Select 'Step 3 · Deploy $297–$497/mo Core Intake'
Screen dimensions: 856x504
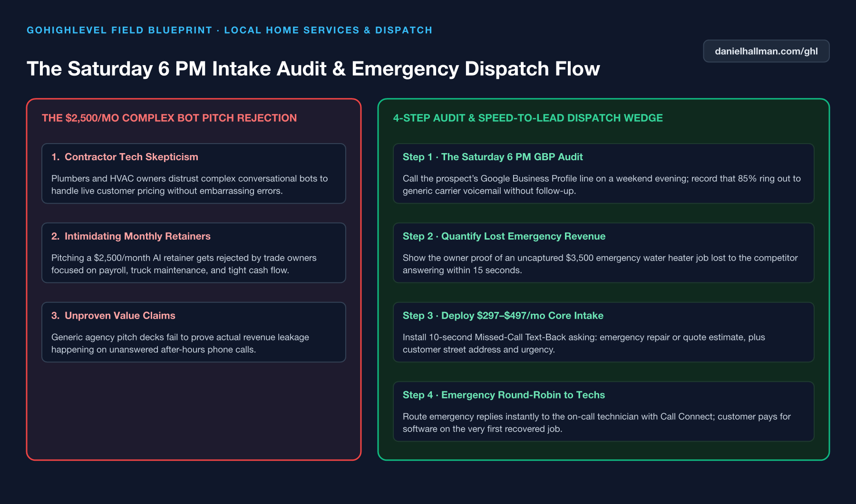tap(503, 316)
